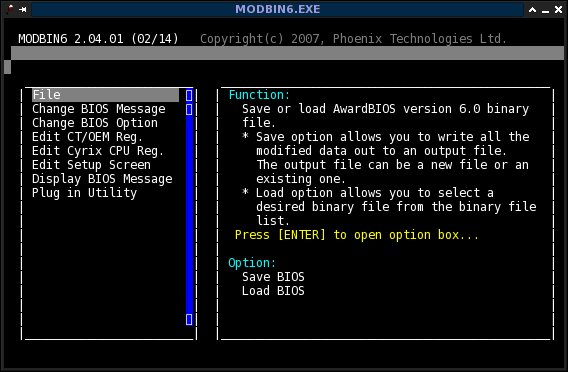This screenshot has width=568, height=372.
Task: Select the File menu entry
Action: point(105,95)
